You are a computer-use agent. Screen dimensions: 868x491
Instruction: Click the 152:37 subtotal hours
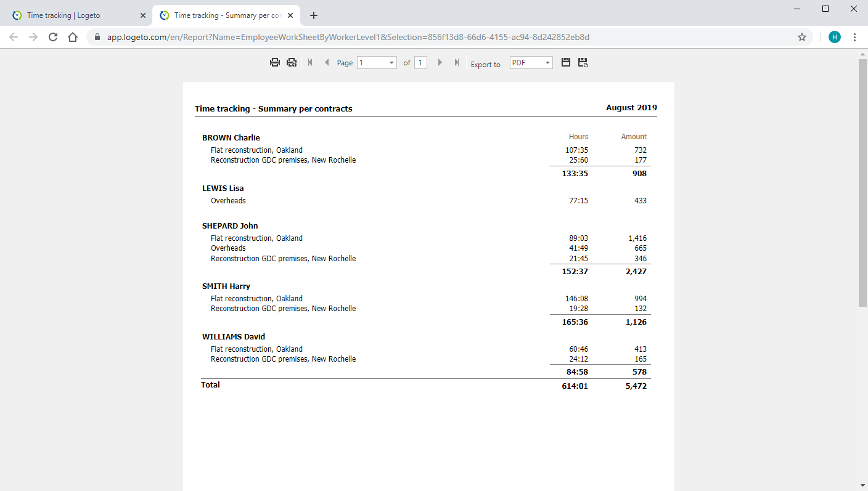575,271
